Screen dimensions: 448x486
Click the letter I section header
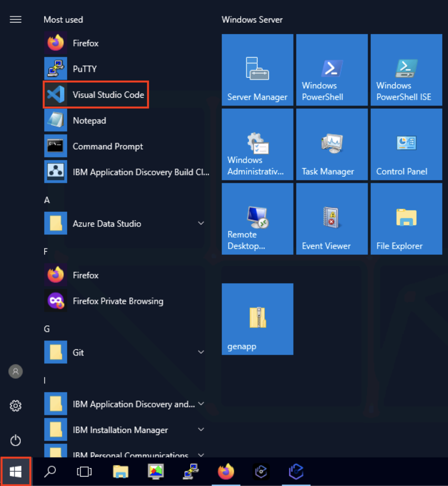(x=44, y=380)
